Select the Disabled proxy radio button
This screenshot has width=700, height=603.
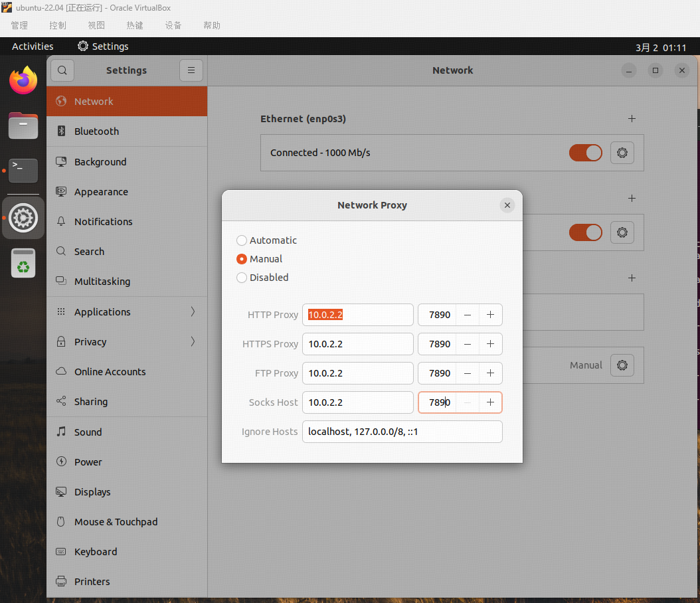tap(242, 278)
